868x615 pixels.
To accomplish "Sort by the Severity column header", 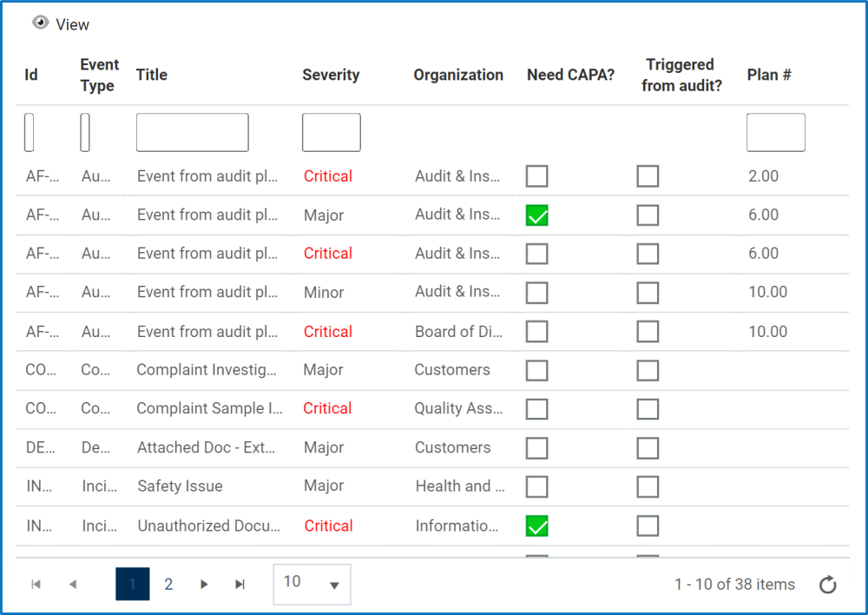I will [x=331, y=75].
